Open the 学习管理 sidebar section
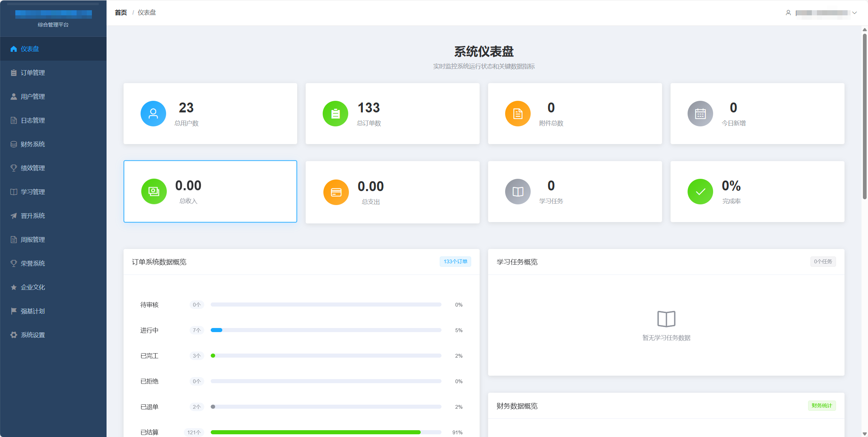 (x=32, y=191)
